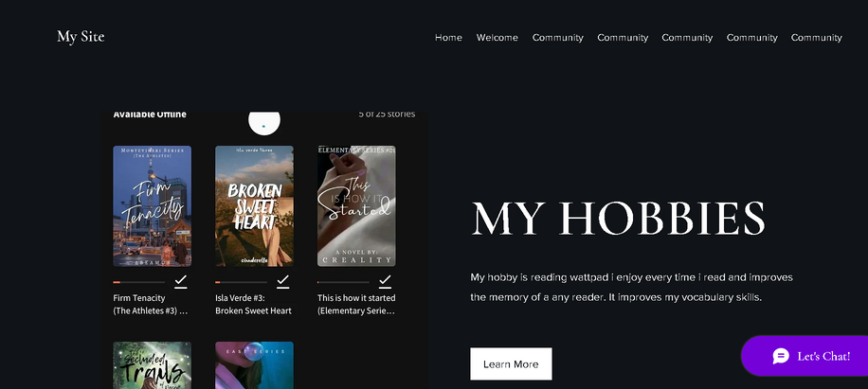The image size is (868, 389).
Task: Open the Let's Chat speech bubble icon
Action: click(781, 356)
